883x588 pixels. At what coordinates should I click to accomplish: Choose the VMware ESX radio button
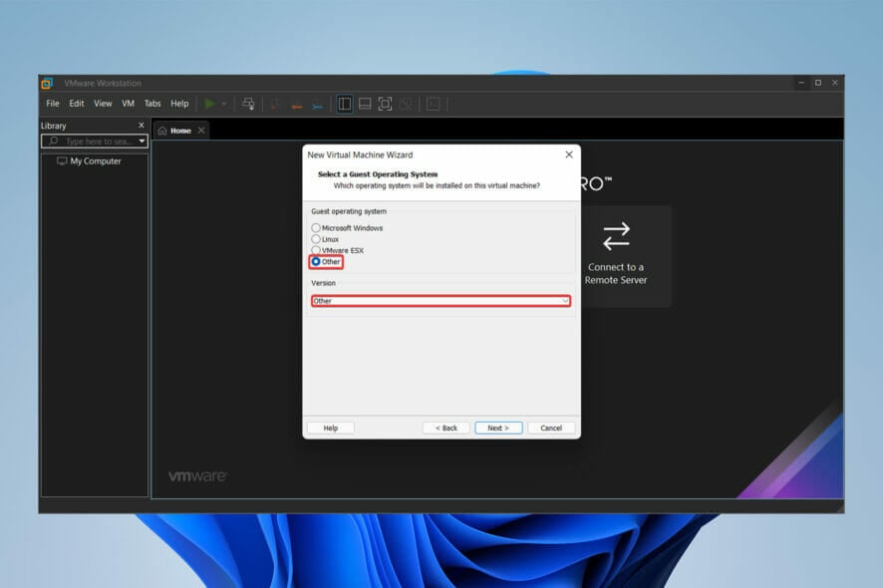click(317, 250)
